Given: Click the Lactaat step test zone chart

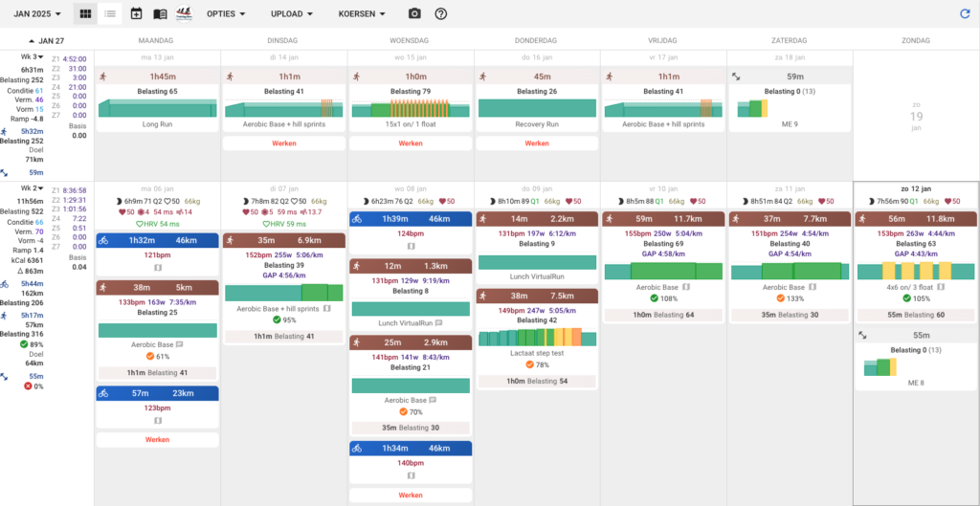Looking at the screenshot, I should pyautogui.click(x=537, y=338).
